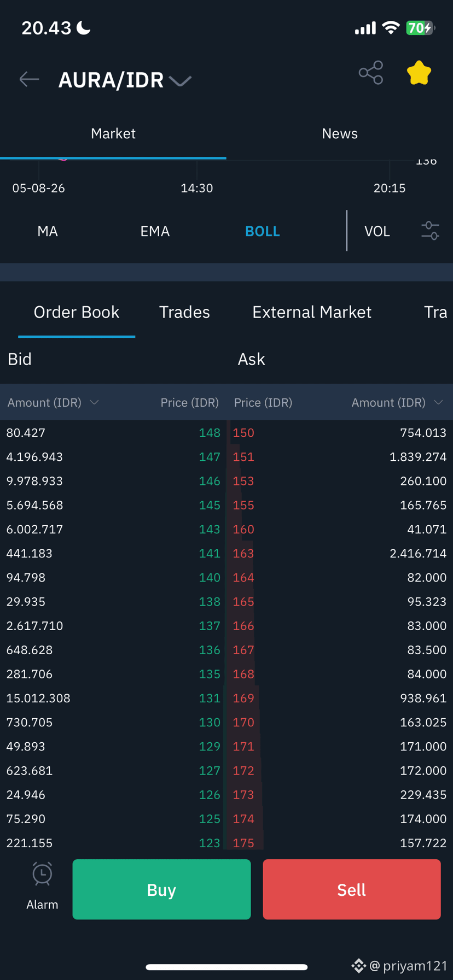Screen dimensions: 453x980
Task: Expand the AURA/IDR pair dropdown
Action: [x=180, y=81]
